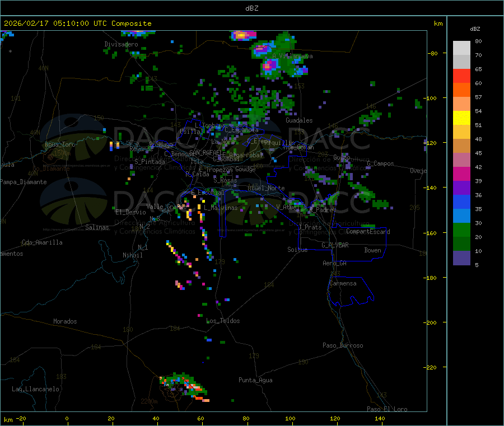
Task: Click the 'Divisadero' map label
Action: 121,44
